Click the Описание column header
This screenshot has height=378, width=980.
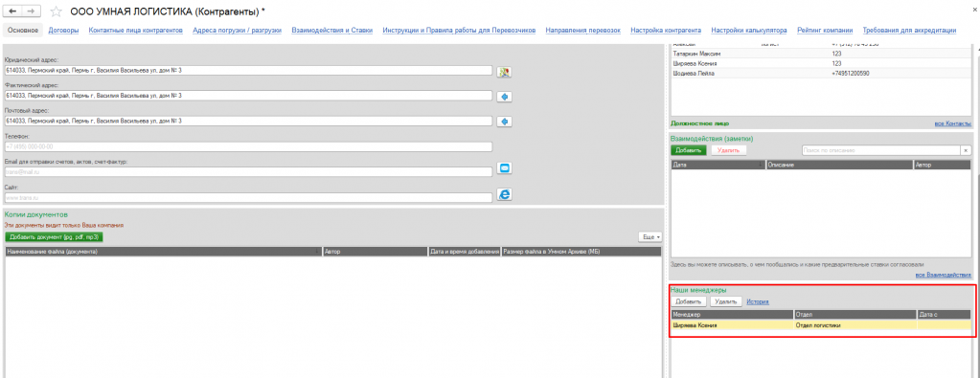pos(839,165)
